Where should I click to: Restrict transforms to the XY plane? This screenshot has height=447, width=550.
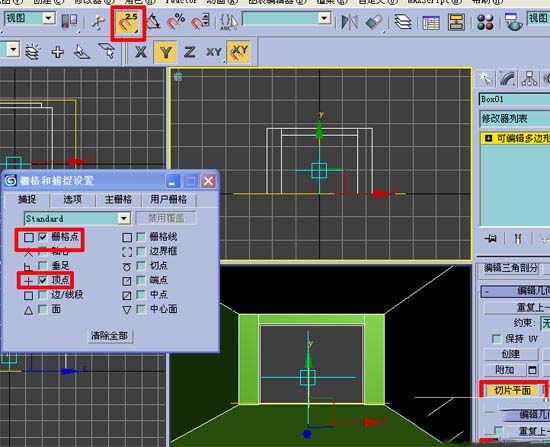(x=214, y=52)
